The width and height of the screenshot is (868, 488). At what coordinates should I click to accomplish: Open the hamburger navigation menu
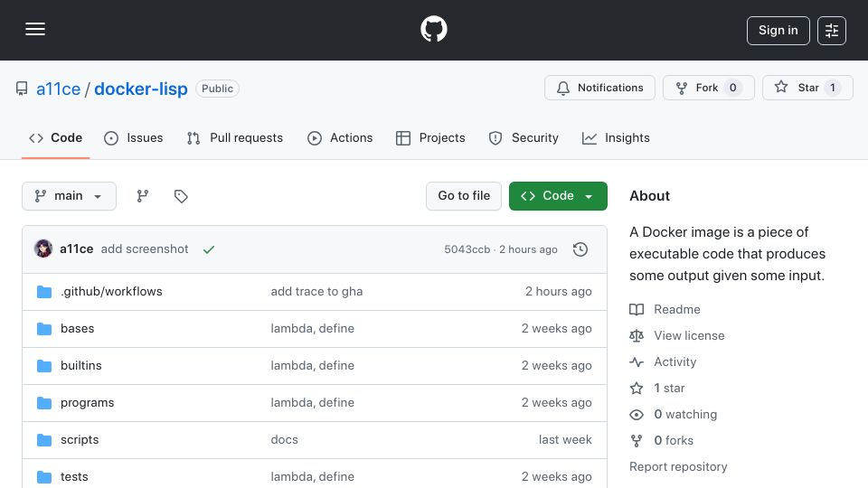[x=35, y=29]
